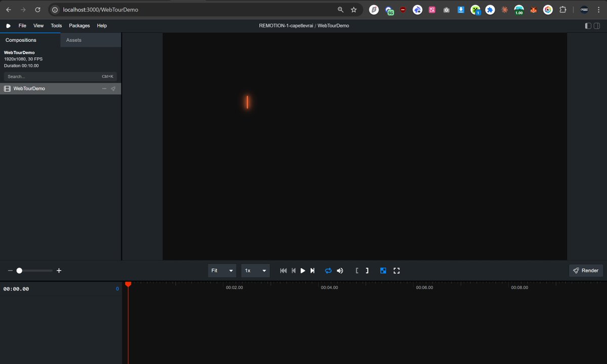Click the blue frame number 0
This screenshot has width=607, height=364.
point(117,289)
